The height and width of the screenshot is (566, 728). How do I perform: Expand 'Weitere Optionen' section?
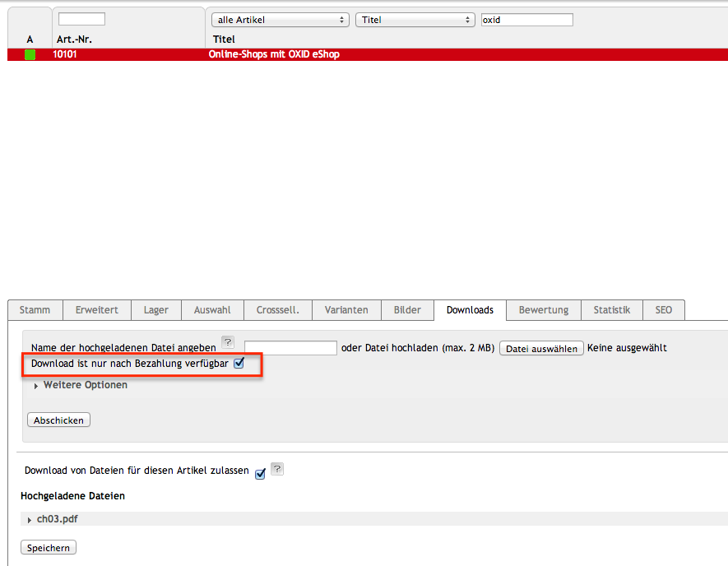(81, 385)
